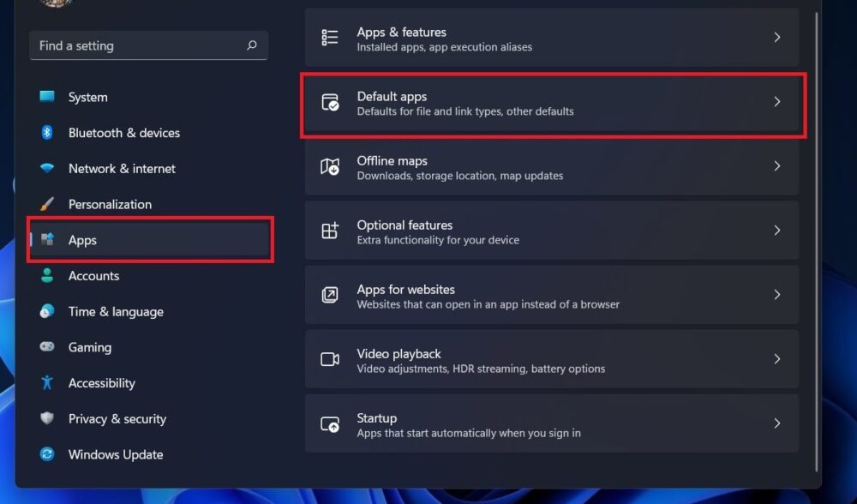Click the System monitor icon in sidebar
Image resolution: width=857 pixels, height=504 pixels.
click(47, 97)
